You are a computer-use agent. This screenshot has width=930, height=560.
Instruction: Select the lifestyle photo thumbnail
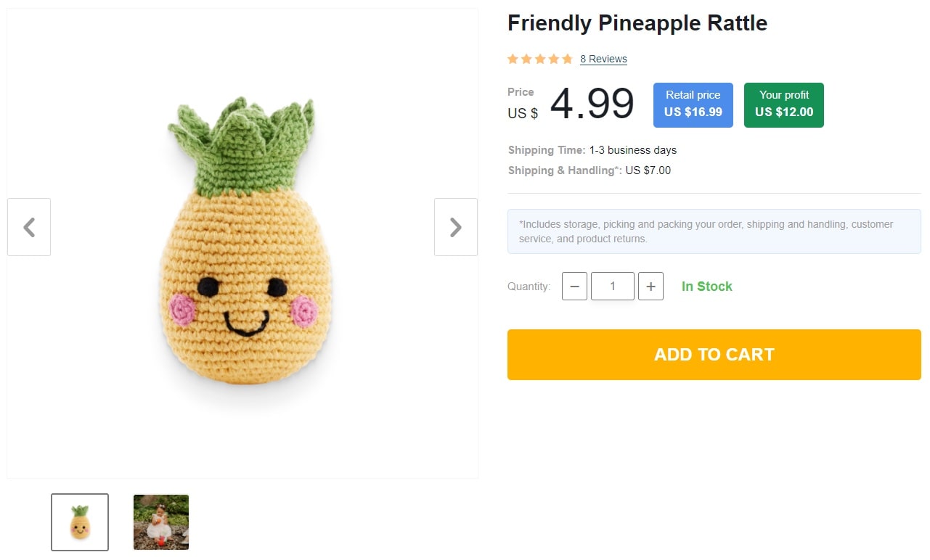pyautogui.click(x=160, y=522)
